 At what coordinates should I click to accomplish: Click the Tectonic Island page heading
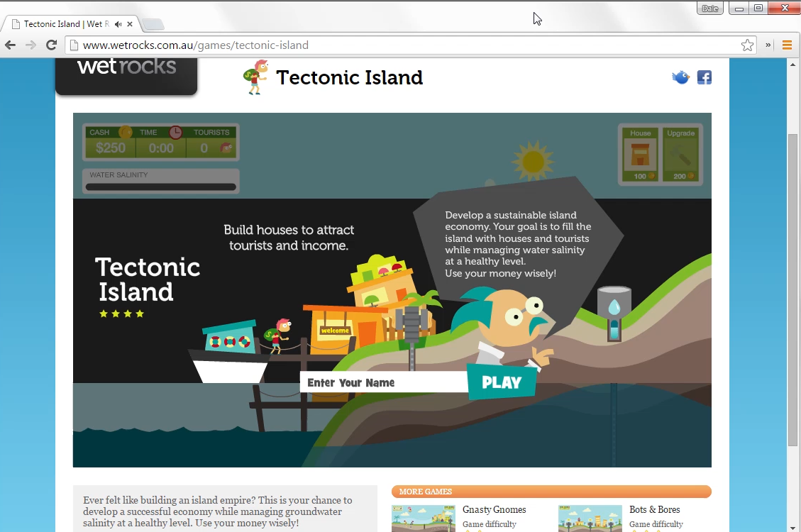click(349, 77)
